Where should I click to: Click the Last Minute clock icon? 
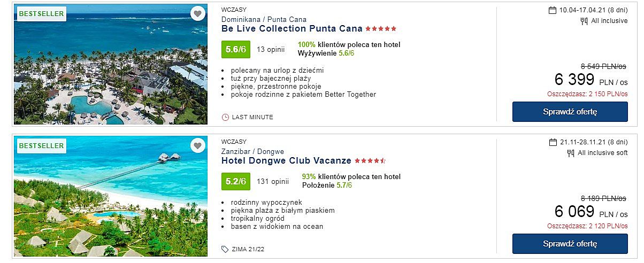pyautogui.click(x=225, y=117)
